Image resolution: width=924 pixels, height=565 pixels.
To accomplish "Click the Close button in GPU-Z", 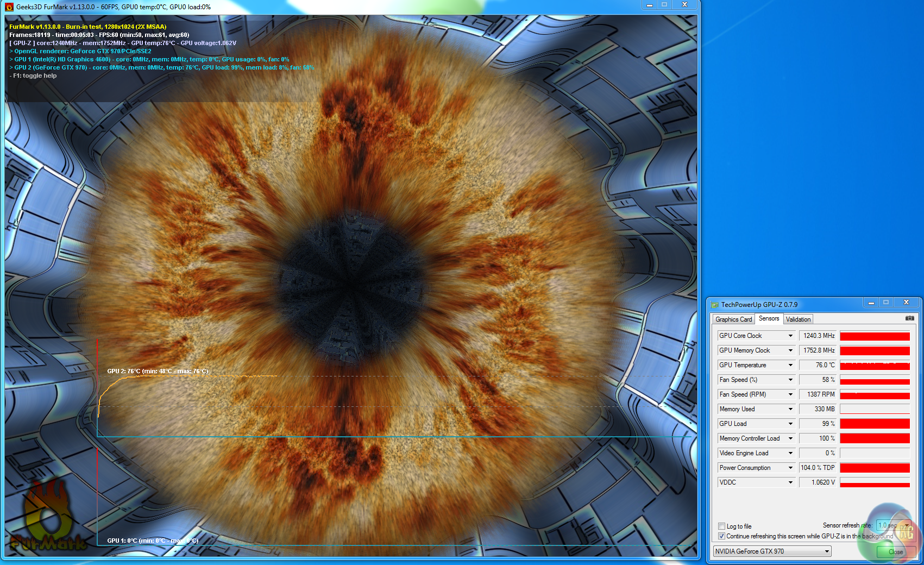I will tap(895, 551).
